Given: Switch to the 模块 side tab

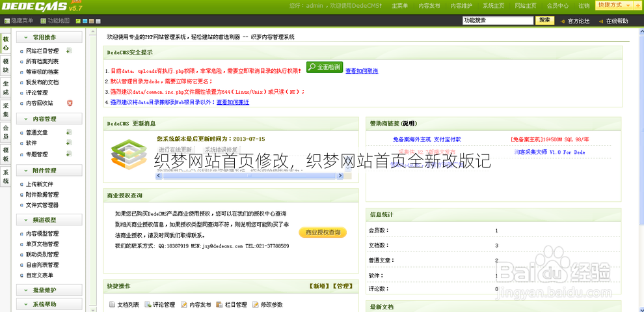Looking at the screenshot, I should point(6,65).
